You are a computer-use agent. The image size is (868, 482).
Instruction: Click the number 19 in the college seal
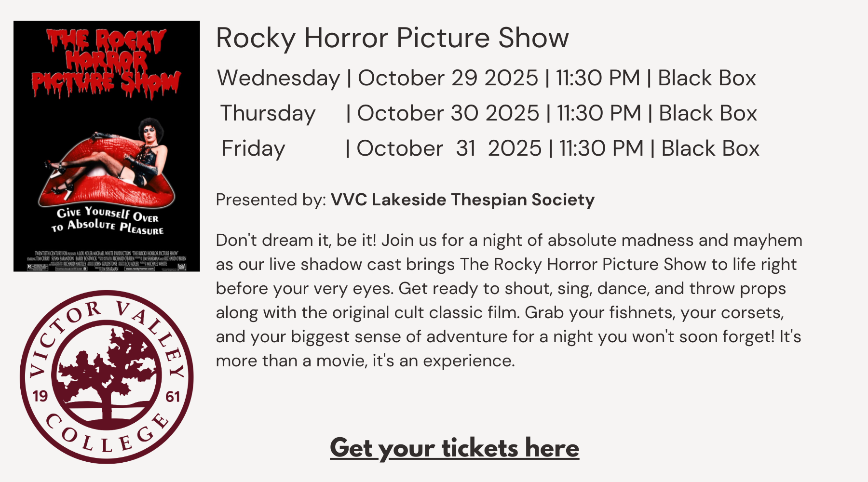pyautogui.click(x=41, y=396)
